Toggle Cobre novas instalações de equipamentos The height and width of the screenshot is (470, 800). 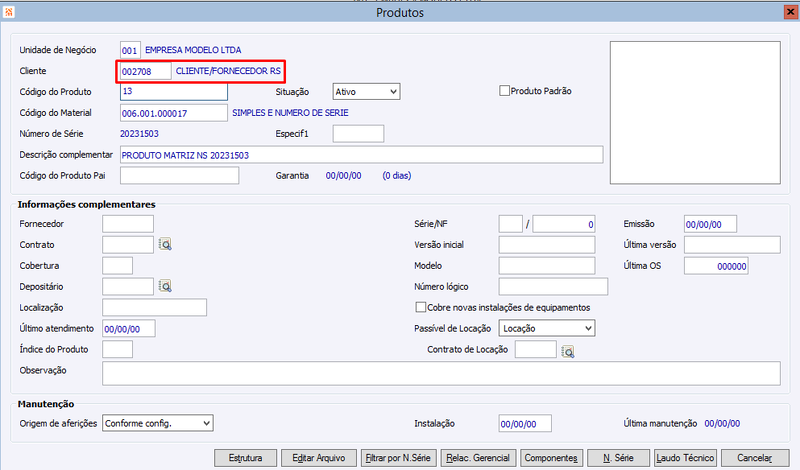click(420, 307)
